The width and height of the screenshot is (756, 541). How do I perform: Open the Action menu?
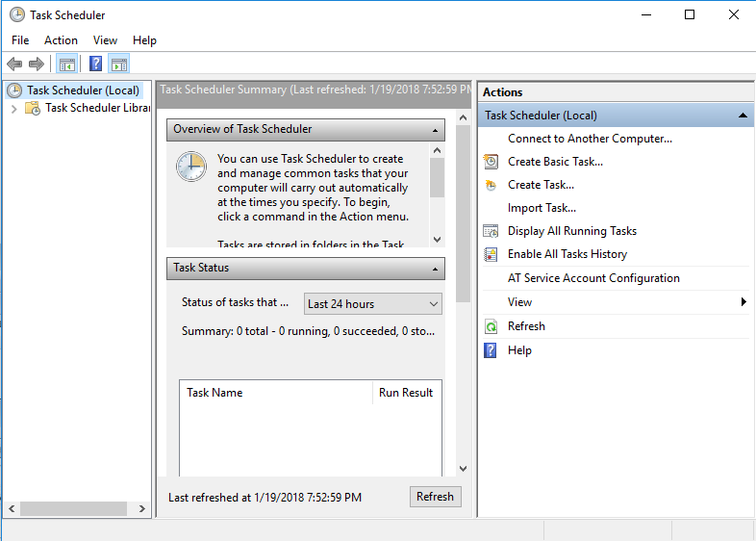pyautogui.click(x=61, y=40)
